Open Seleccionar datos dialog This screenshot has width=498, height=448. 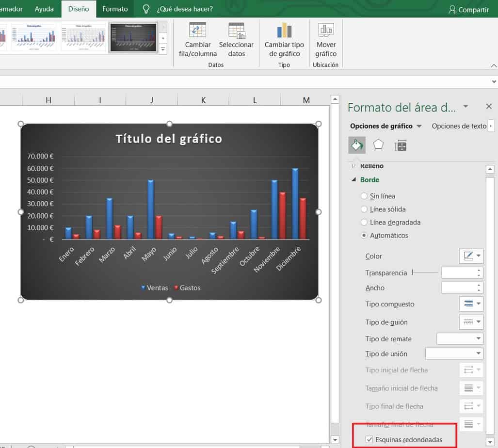(x=236, y=40)
